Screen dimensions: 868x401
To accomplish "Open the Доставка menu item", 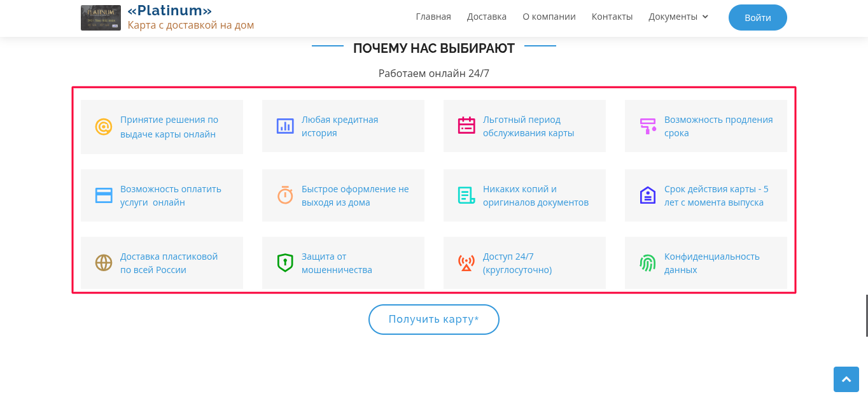I will (487, 17).
